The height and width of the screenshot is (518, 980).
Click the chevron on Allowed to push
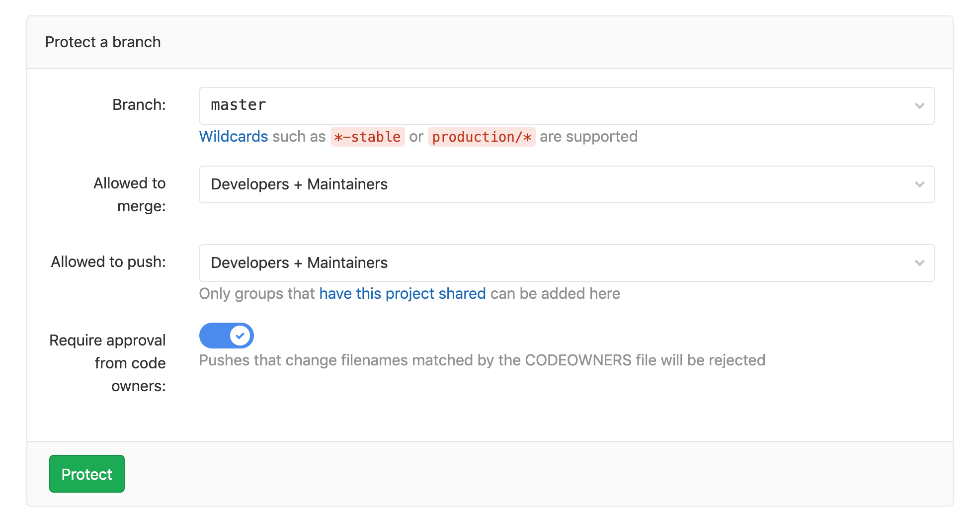click(x=919, y=262)
